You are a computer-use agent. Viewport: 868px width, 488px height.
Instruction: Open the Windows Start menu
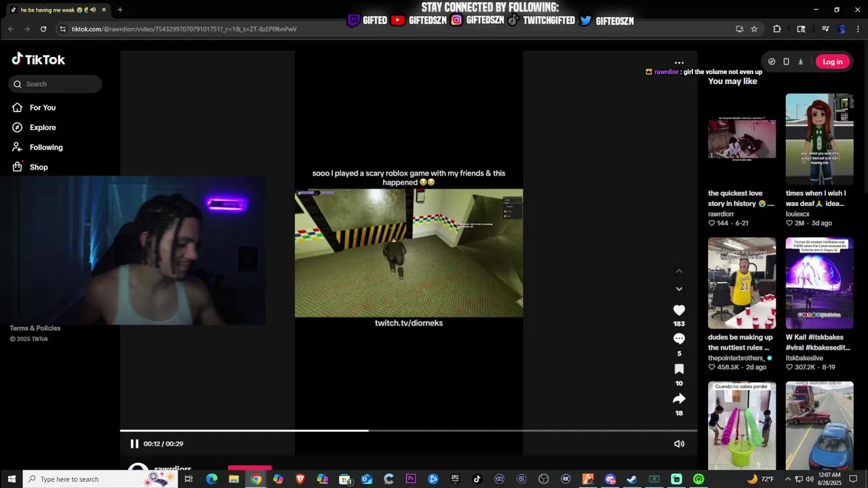point(12,479)
